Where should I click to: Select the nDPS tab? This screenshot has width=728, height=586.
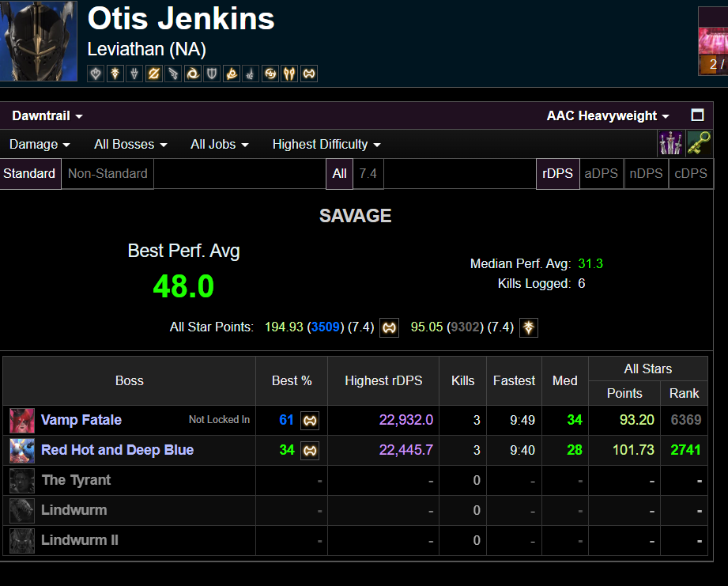click(646, 174)
